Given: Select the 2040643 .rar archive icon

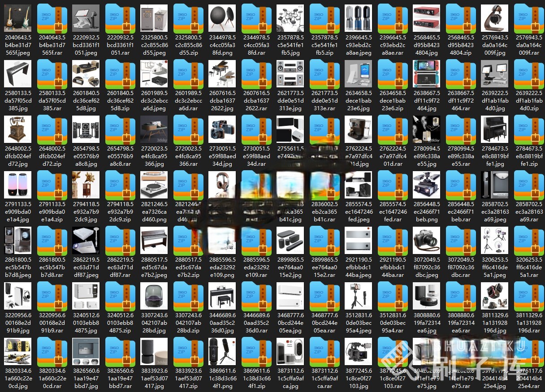Looking at the screenshot, I should (x=52, y=18).
